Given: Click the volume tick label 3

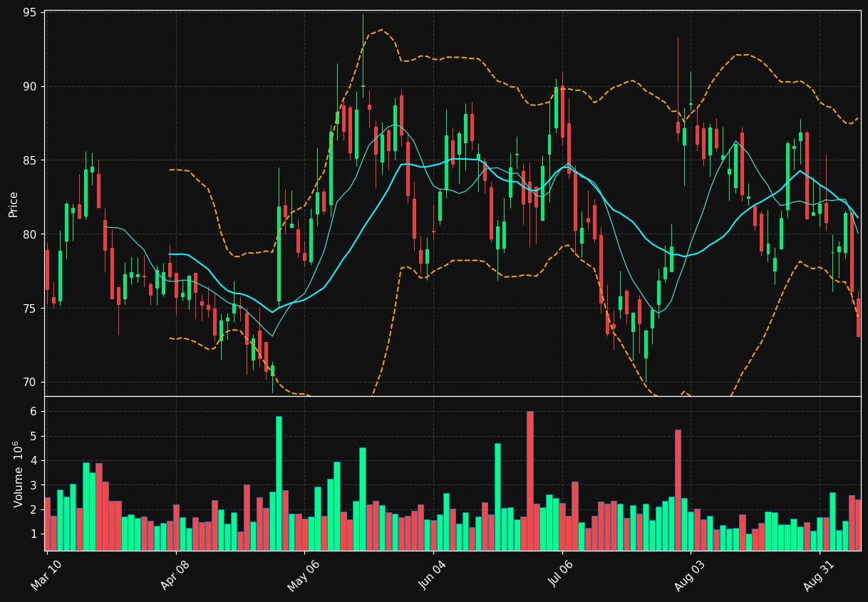Looking at the screenshot, I should coord(34,485).
